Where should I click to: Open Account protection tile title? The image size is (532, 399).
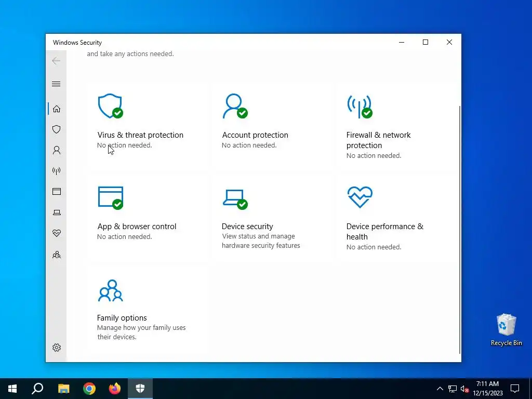255,135
